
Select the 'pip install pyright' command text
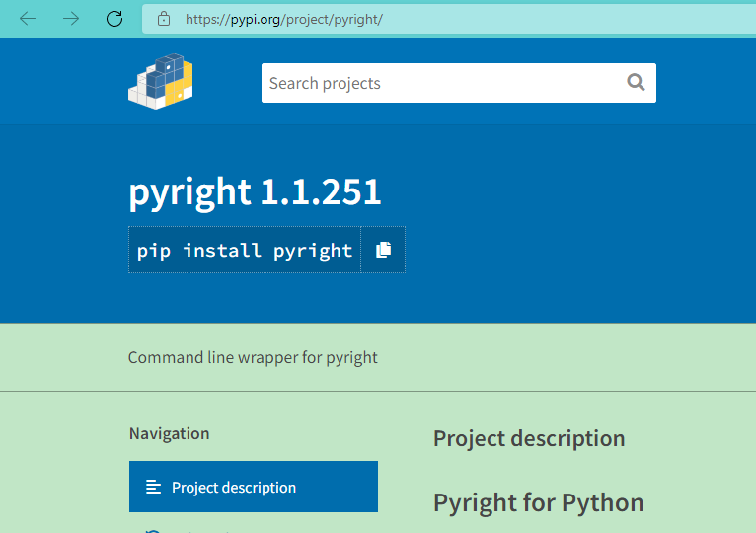click(245, 251)
